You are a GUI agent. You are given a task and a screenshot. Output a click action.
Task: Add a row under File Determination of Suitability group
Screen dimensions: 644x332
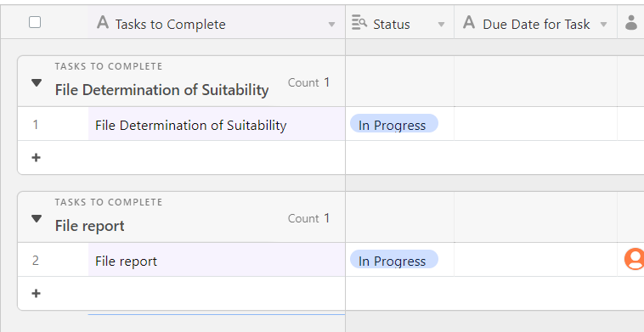point(37,158)
